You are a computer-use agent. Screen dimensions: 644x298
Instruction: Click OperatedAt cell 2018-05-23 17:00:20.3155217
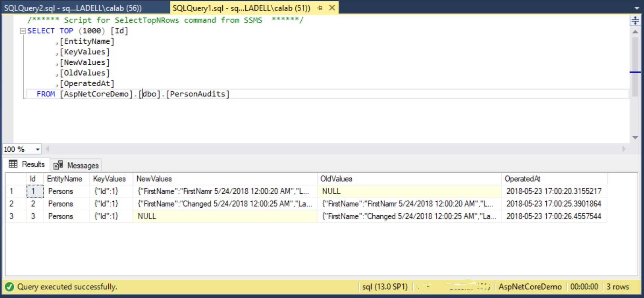tap(554, 191)
